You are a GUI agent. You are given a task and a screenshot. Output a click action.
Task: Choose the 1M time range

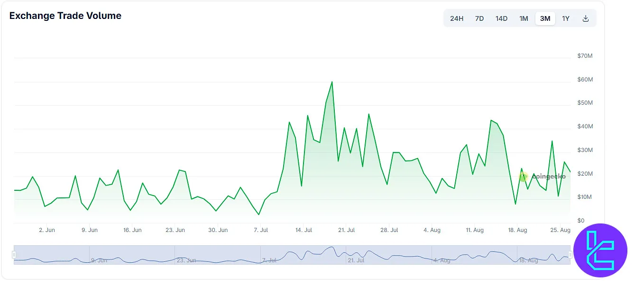[524, 18]
